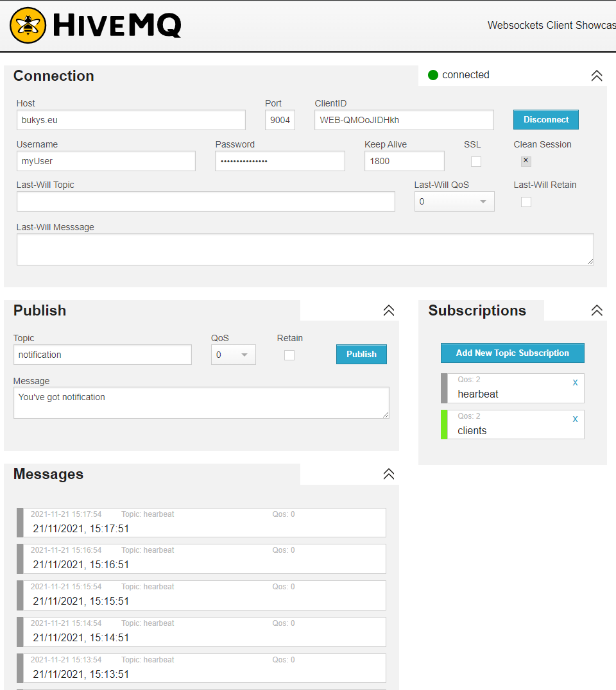
Task: Enable the SSL checkbox
Action: (476, 162)
